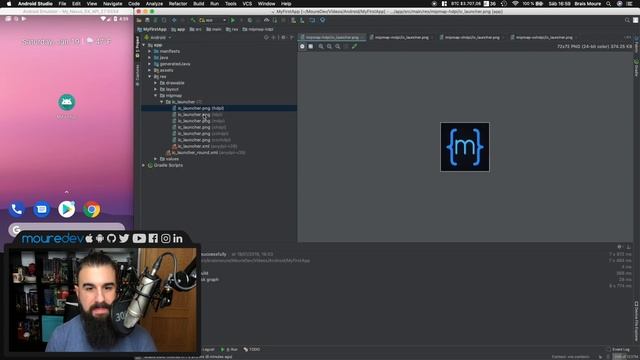Click the locate-file target icon in Project panel
Screen dimensions: 640x360
[266, 38]
